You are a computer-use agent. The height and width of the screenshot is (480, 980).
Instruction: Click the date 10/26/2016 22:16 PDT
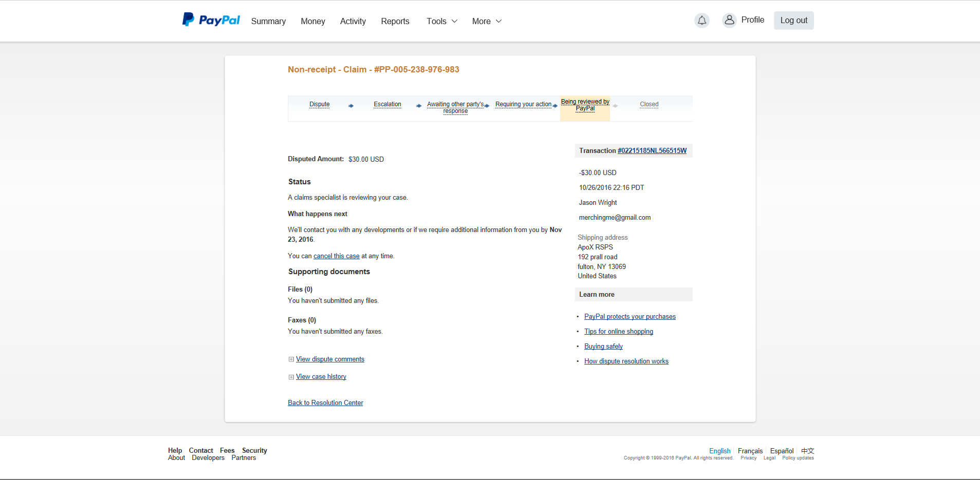[x=612, y=188]
